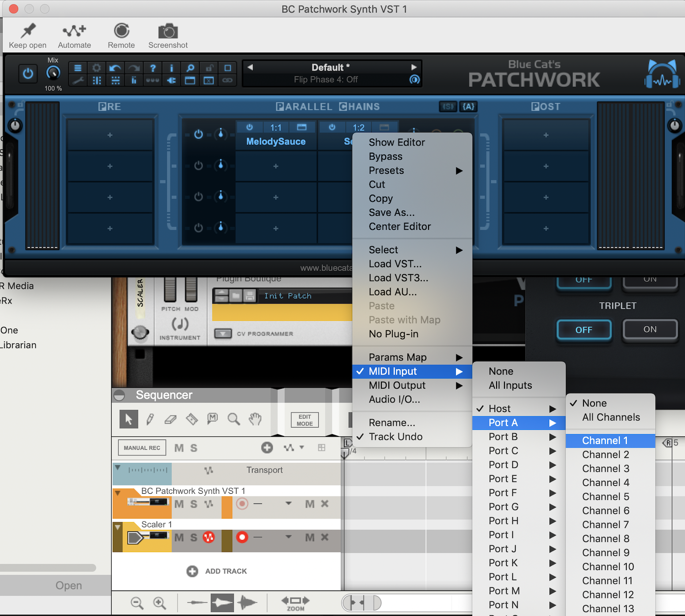The height and width of the screenshot is (616, 685).
Task: Solo the BC Patchwork Synth VST 1 track
Action: pyautogui.click(x=194, y=504)
